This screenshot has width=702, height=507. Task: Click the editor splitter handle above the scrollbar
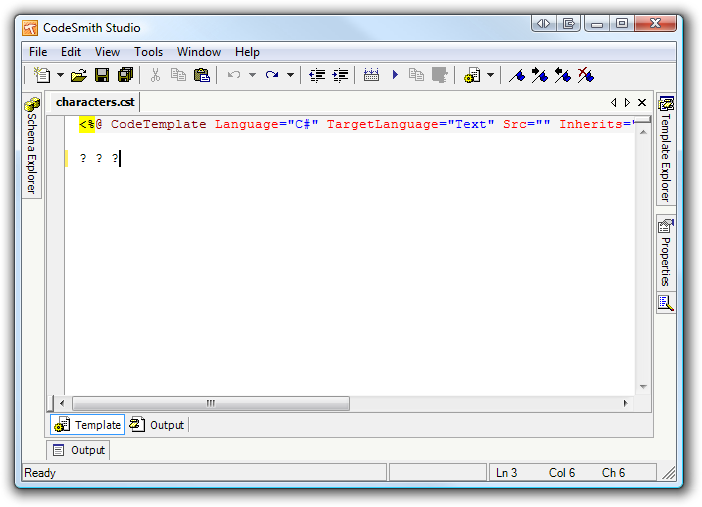[643, 120]
